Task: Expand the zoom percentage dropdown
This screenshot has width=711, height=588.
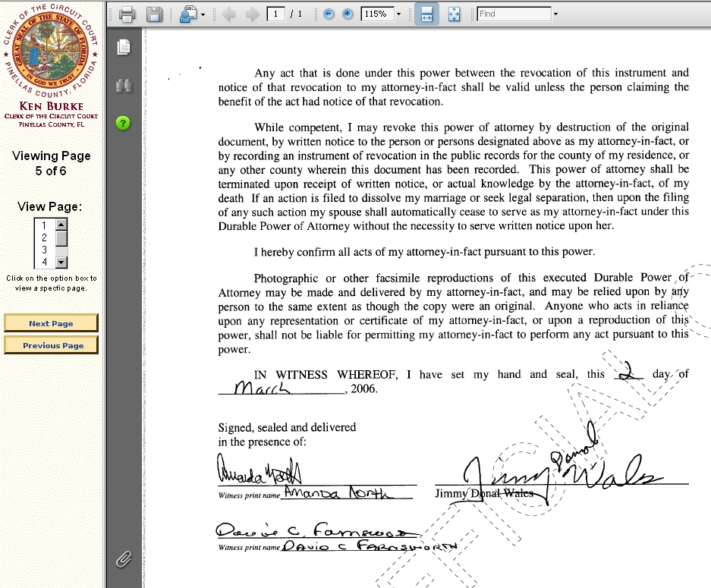Action: tap(398, 14)
